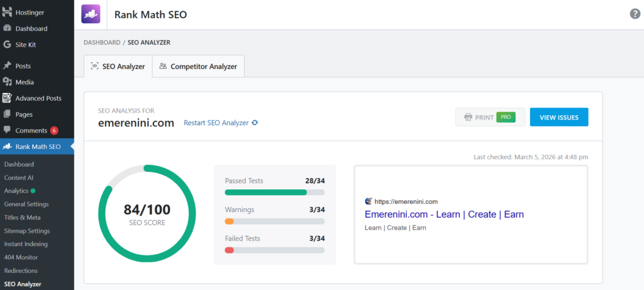Click the PRINT button
The image size is (644, 290).
pyautogui.click(x=490, y=117)
